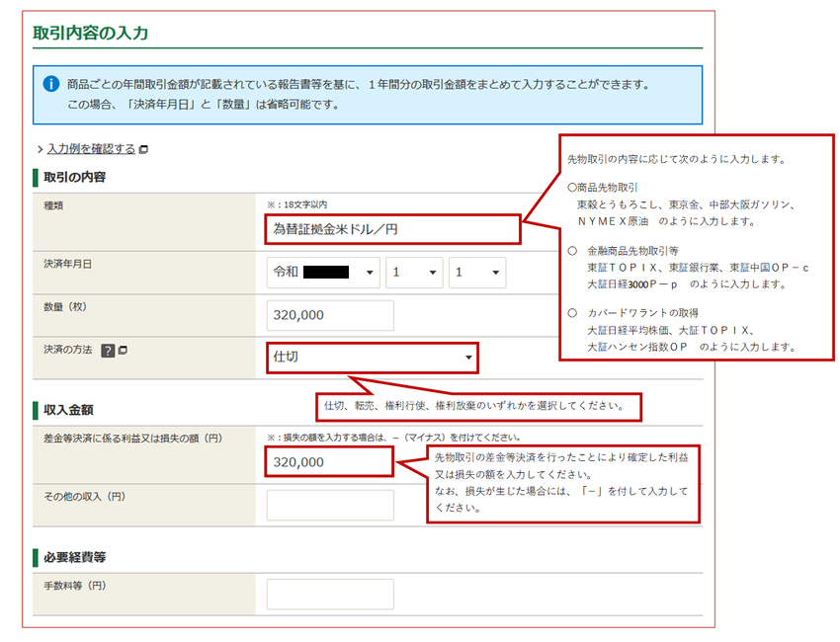Open the 入力例を確認する link

(x=91, y=149)
